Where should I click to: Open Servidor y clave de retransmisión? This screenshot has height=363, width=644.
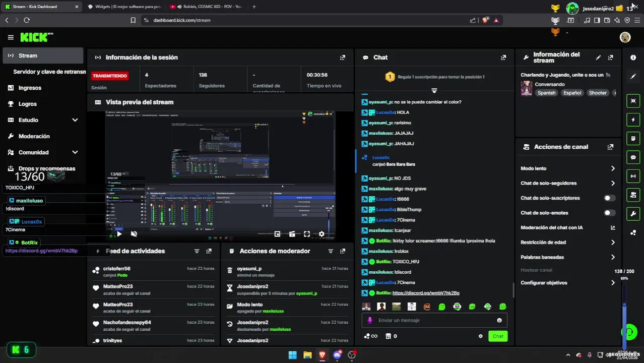click(x=49, y=72)
